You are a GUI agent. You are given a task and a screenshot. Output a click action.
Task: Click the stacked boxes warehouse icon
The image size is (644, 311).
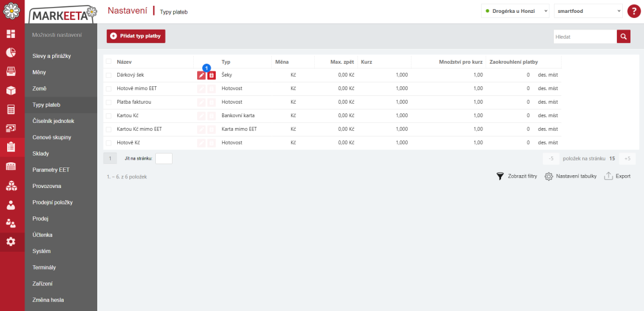click(x=11, y=185)
